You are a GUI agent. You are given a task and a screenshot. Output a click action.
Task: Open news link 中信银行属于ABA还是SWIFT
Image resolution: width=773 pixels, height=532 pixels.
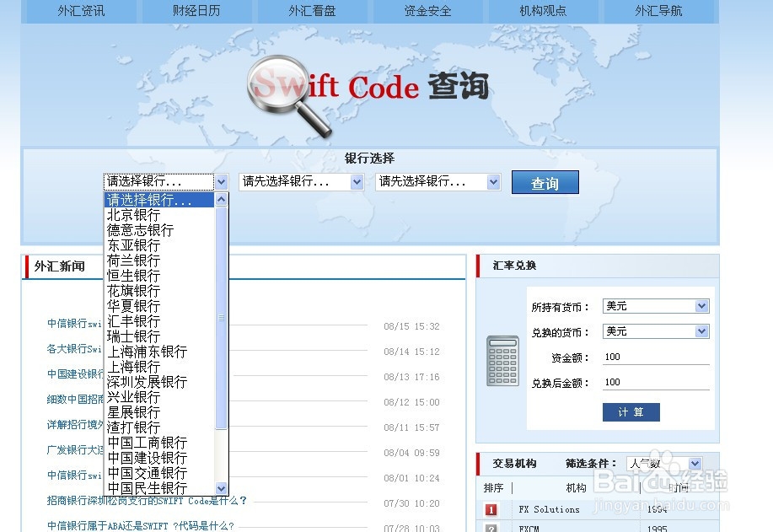pyautogui.click(x=141, y=525)
